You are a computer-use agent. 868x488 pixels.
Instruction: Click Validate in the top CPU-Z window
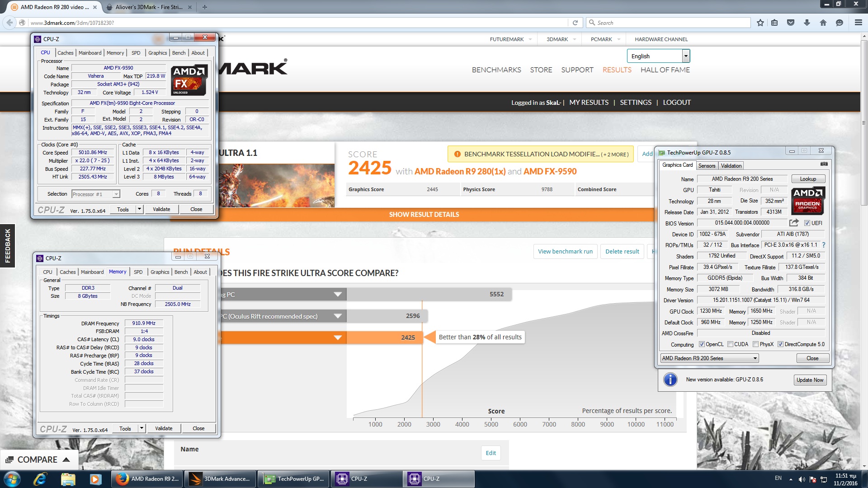161,209
